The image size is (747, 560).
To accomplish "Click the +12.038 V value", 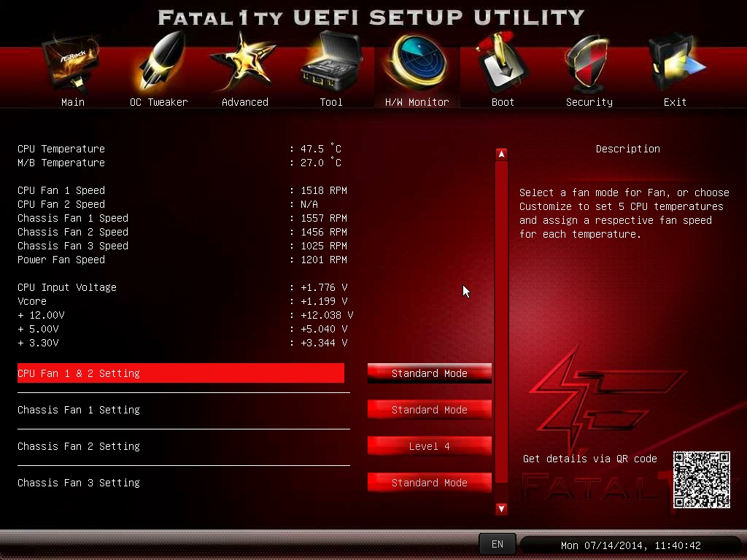I will (x=327, y=315).
